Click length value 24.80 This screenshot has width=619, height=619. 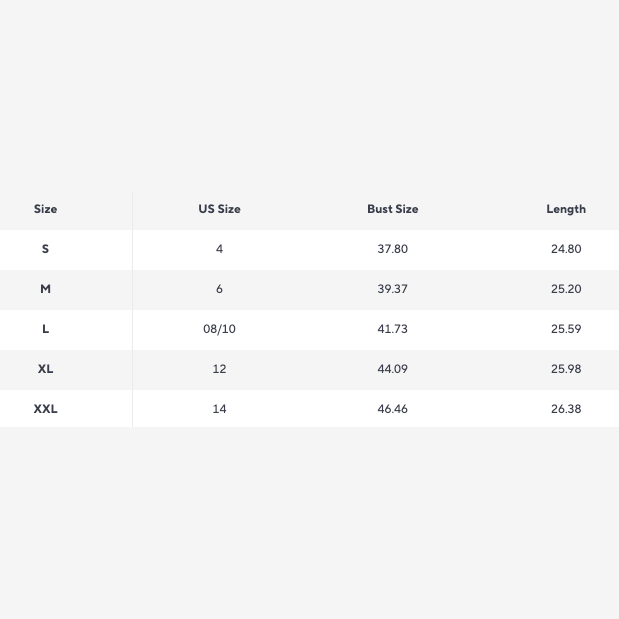click(x=565, y=249)
